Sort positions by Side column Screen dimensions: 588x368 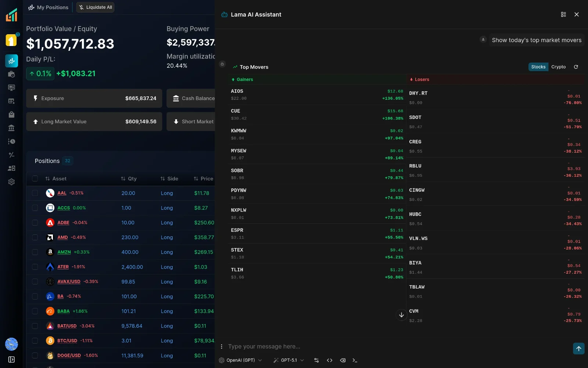(169, 178)
